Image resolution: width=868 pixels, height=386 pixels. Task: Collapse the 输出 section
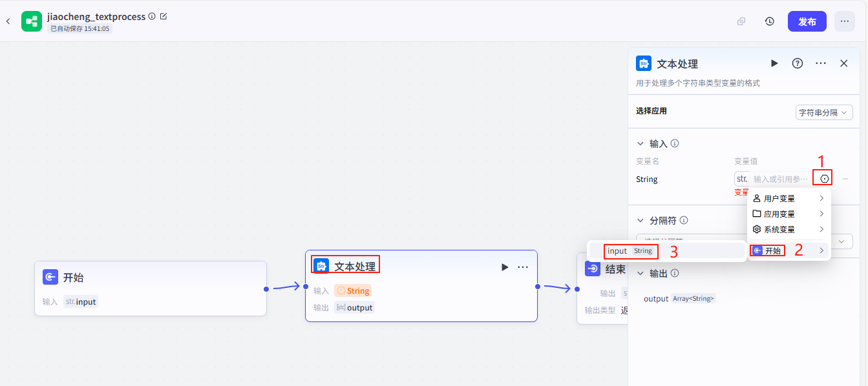click(x=640, y=273)
